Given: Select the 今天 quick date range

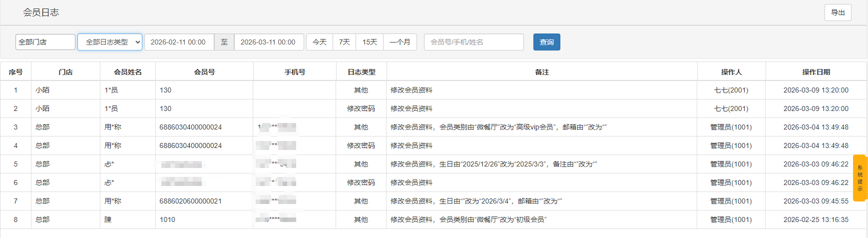Looking at the screenshot, I should coord(320,42).
